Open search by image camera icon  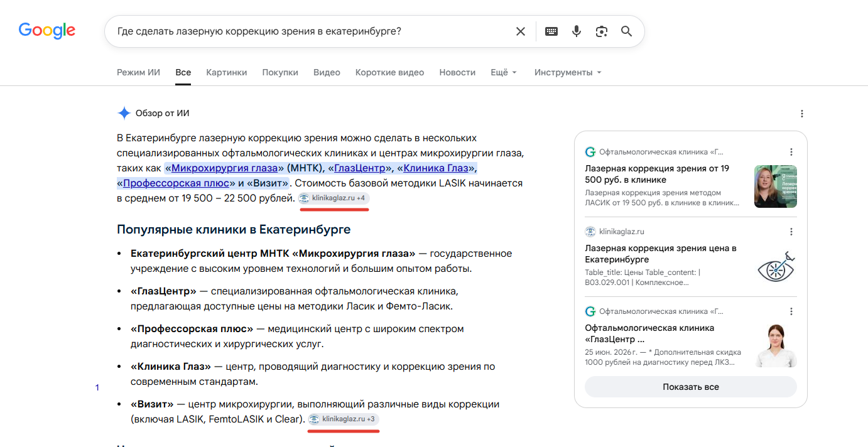coord(602,31)
